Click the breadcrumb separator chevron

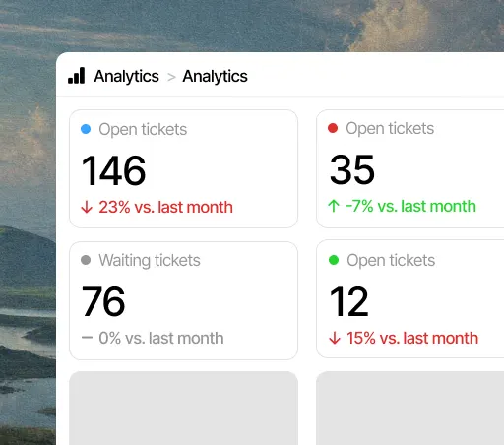[171, 78]
